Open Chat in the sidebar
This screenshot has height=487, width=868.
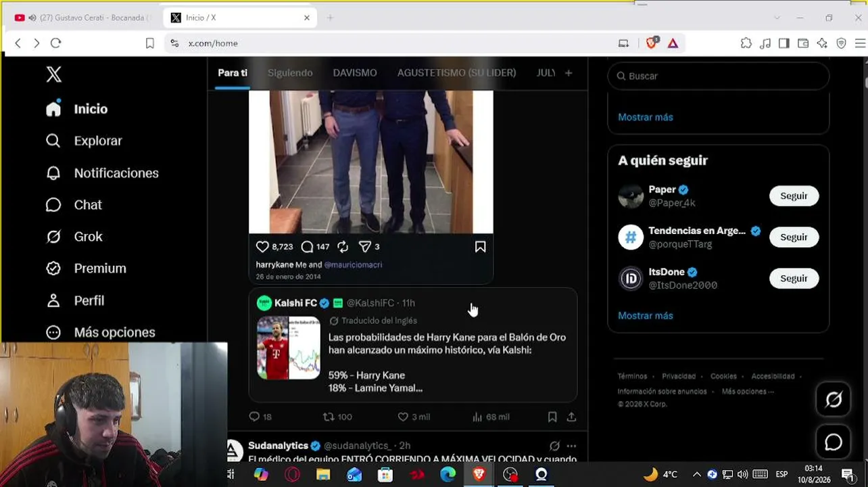74,205
